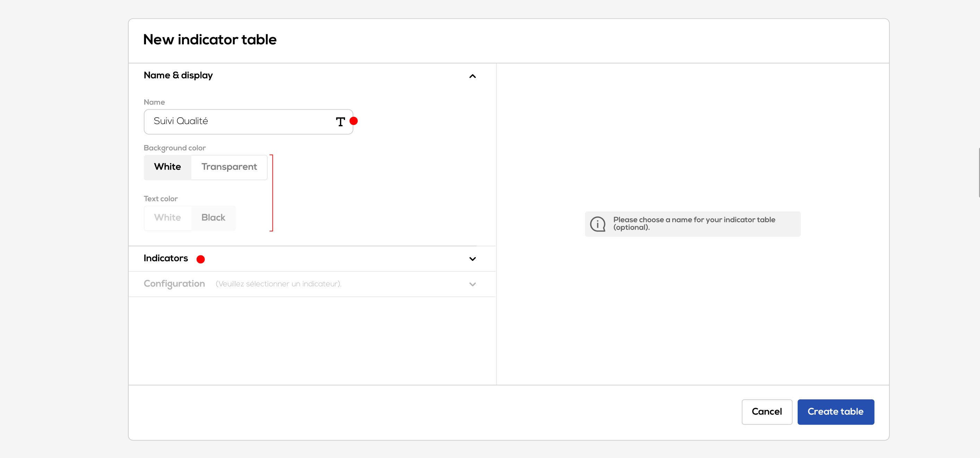Click the Cancel button
This screenshot has height=458, width=980.
pos(766,412)
